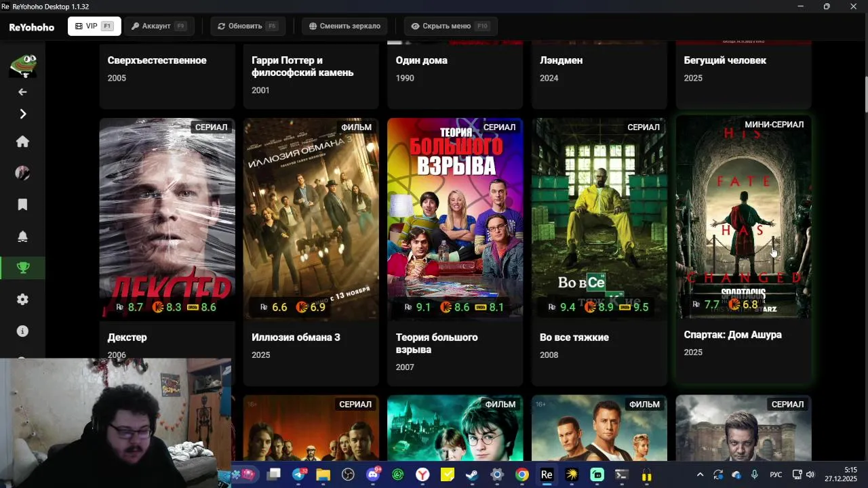
Task: Click the Во все тяжкие title text
Action: (x=574, y=337)
